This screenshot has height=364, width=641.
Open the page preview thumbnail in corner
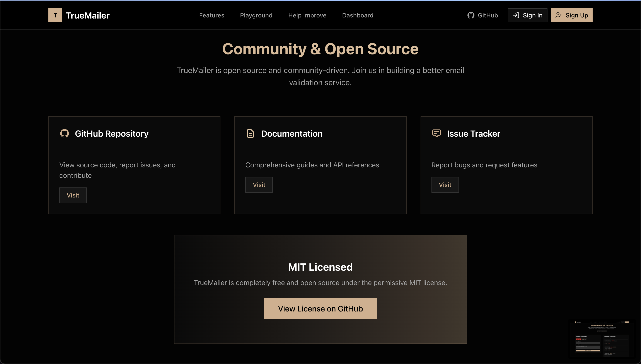tap(602, 338)
